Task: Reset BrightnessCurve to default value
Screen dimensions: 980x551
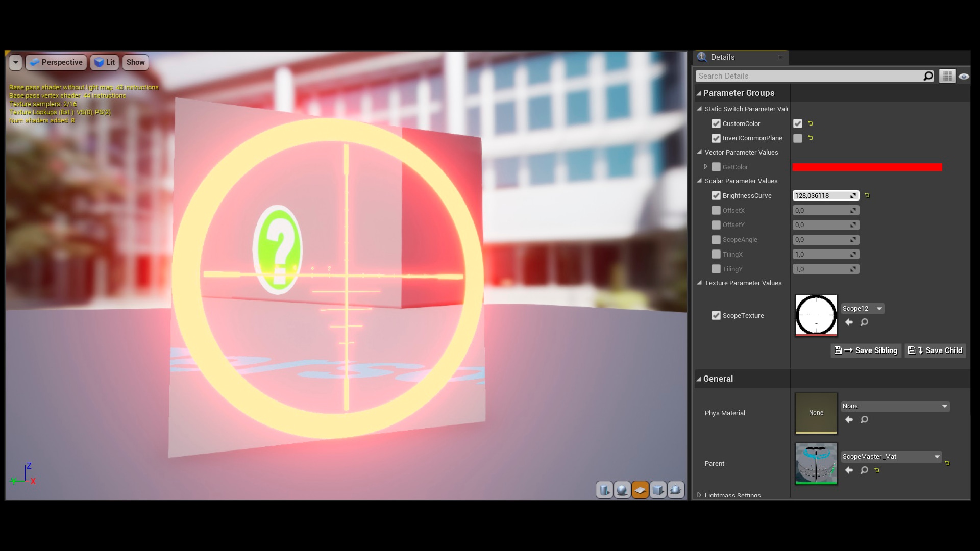Action: [868, 195]
